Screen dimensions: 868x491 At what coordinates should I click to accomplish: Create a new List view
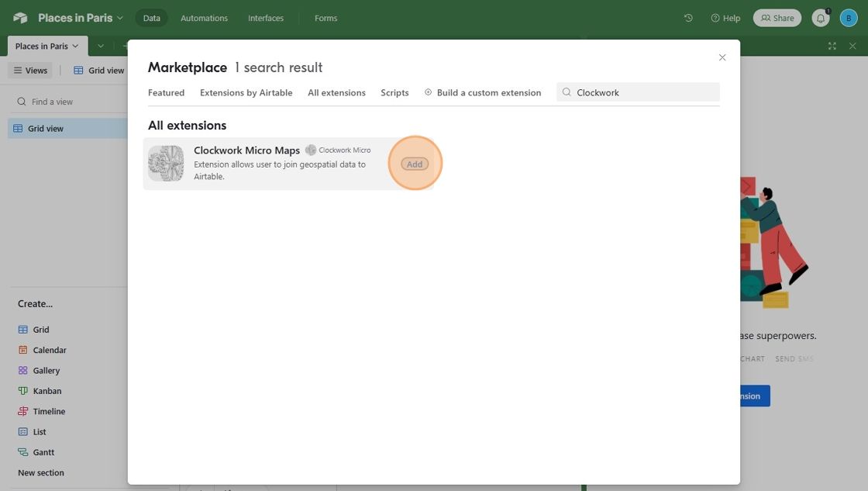click(x=40, y=432)
